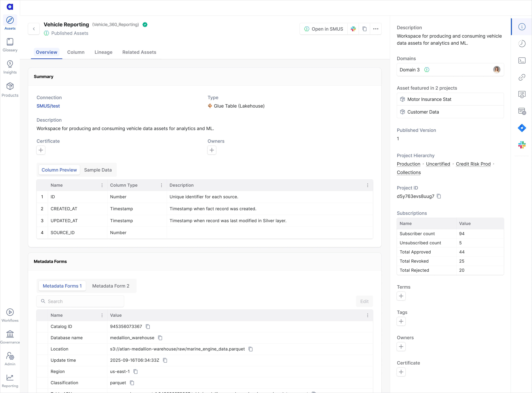Screen dimensions: 532x393
Task: Click the copy link icon in the top toolbar
Action: [x=364, y=29]
